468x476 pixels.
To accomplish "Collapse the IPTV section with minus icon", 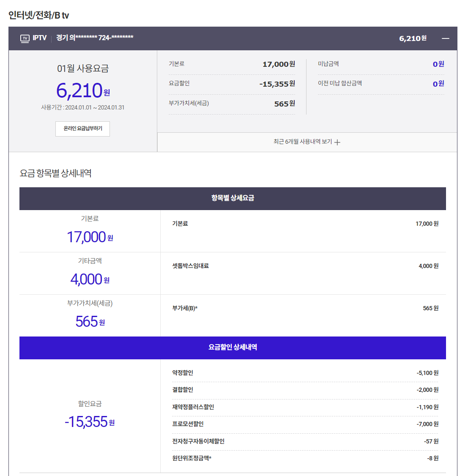I will pyautogui.click(x=445, y=38).
